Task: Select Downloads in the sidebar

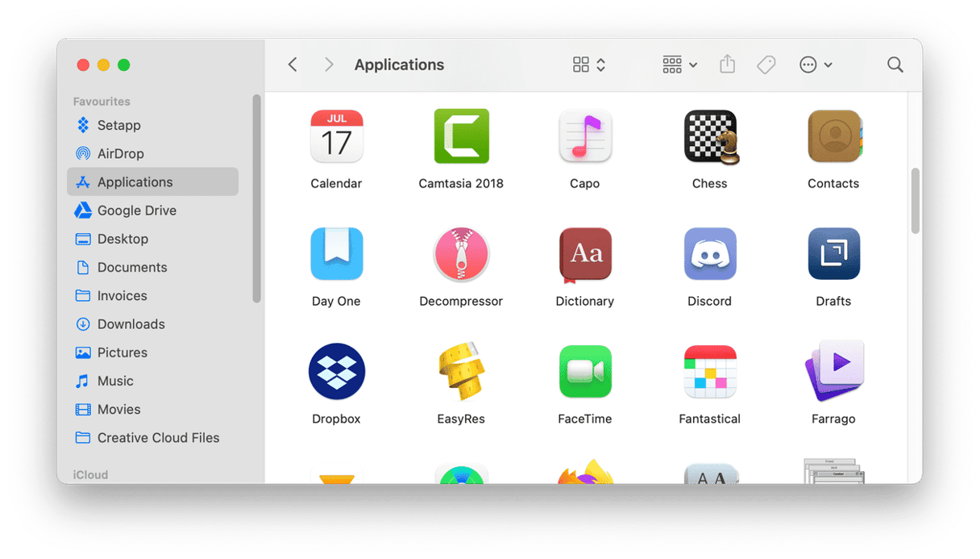Action: tap(131, 324)
